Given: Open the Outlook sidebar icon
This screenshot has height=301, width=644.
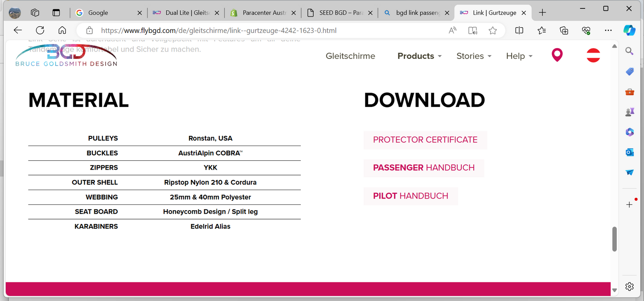Looking at the screenshot, I should point(629,152).
